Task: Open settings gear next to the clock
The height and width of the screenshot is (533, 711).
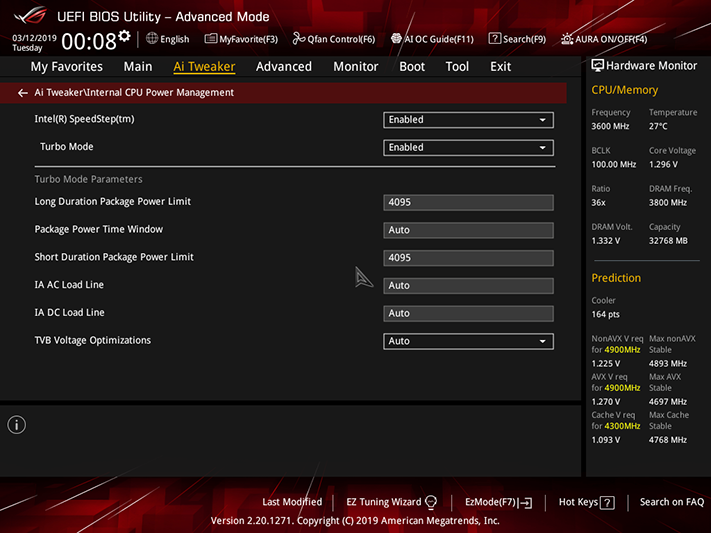Action: [124, 36]
